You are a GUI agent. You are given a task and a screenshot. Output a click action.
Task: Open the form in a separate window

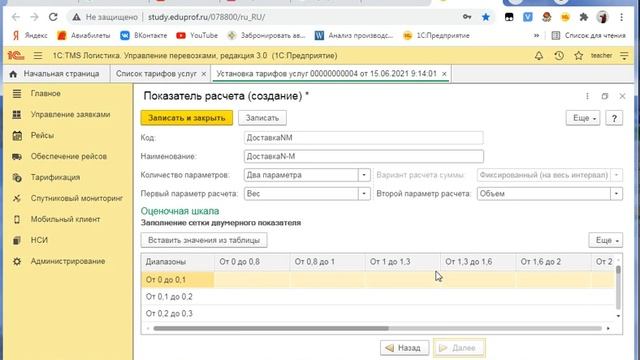tap(604, 96)
